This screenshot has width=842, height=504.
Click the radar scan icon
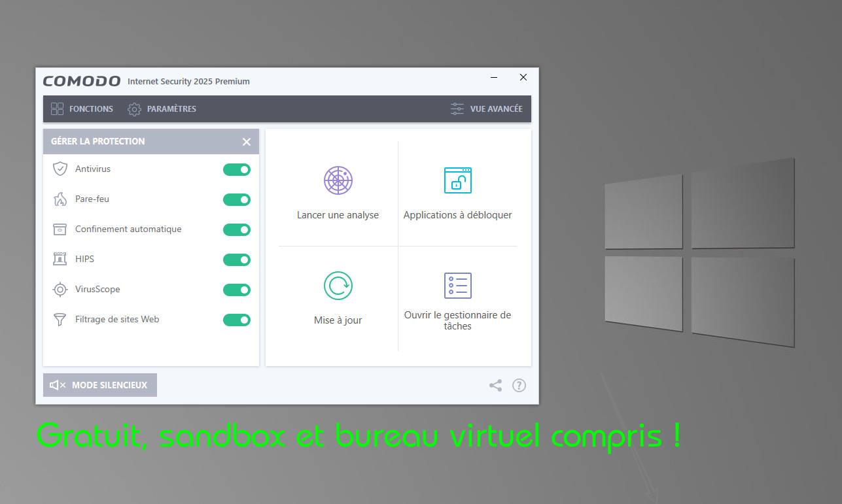click(x=338, y=180)
